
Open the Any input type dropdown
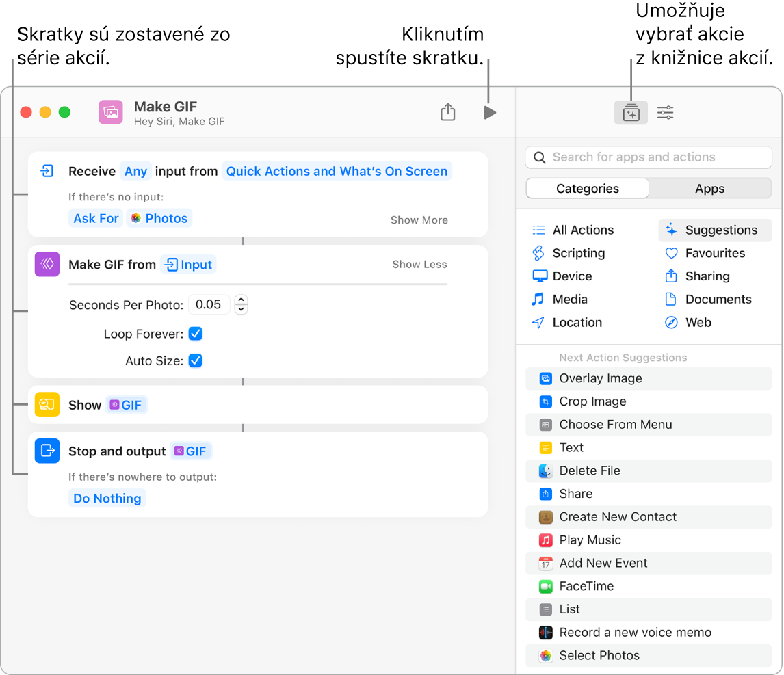135,172
